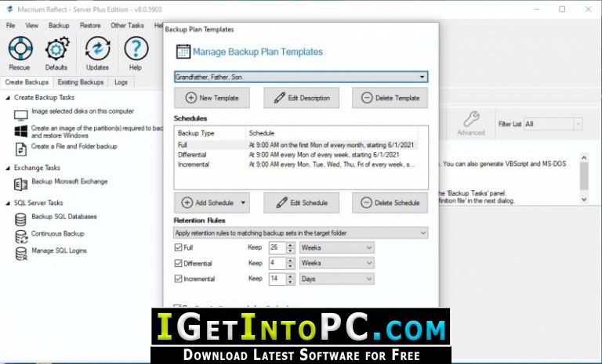The width and height of the screenshot is (602, 364).
Task: Open the Full retention Weeks unit dropdown
Action: coord(337,247)
